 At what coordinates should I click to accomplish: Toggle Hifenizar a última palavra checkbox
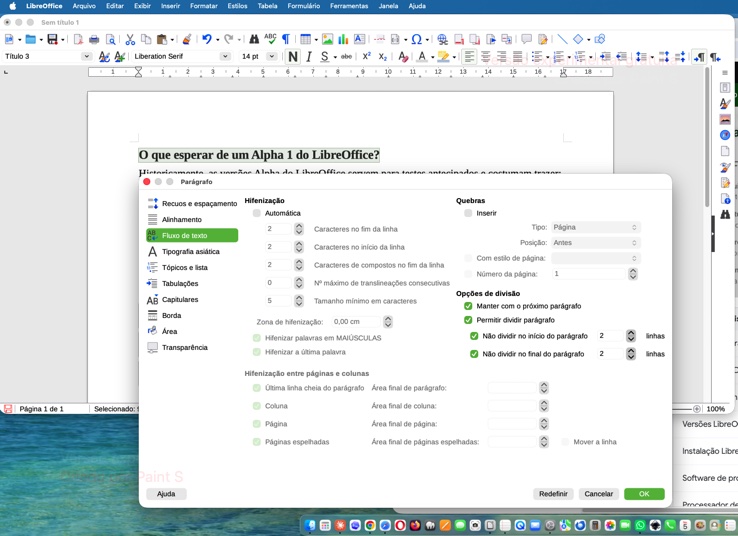pyautogui.click(x=257, y=352)
